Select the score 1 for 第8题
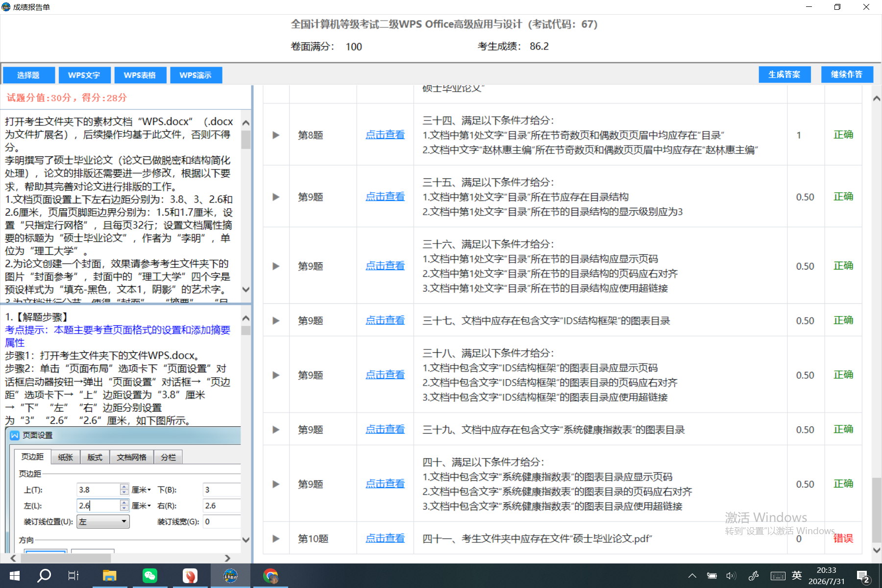Image resolution: width=882 pixels, height=588 pixels. [x=799, y=135]
